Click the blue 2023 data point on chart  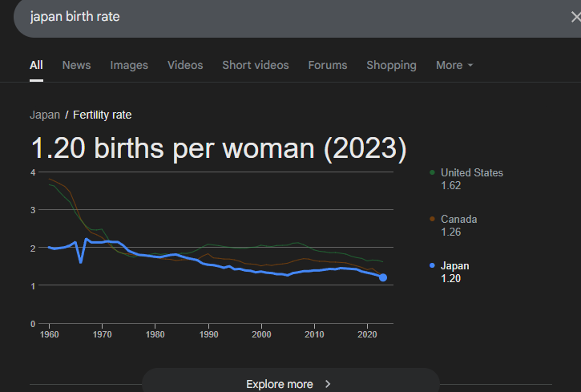383,277
